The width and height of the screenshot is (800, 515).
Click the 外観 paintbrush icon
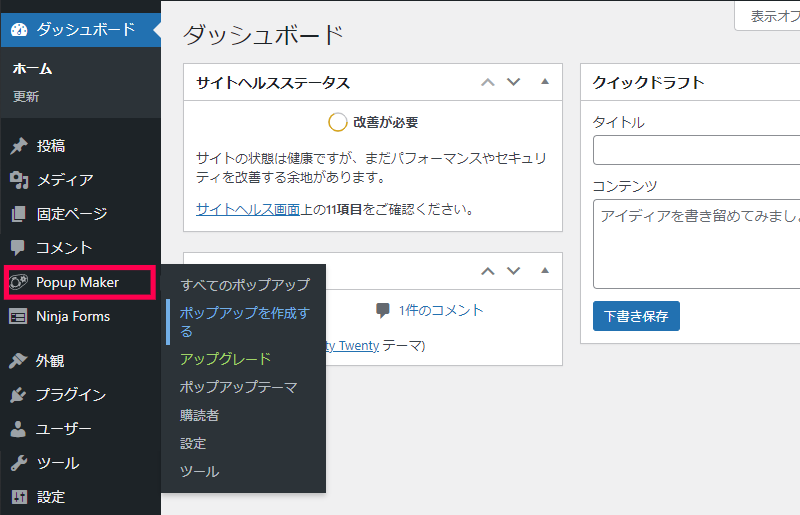coord(18,360)
